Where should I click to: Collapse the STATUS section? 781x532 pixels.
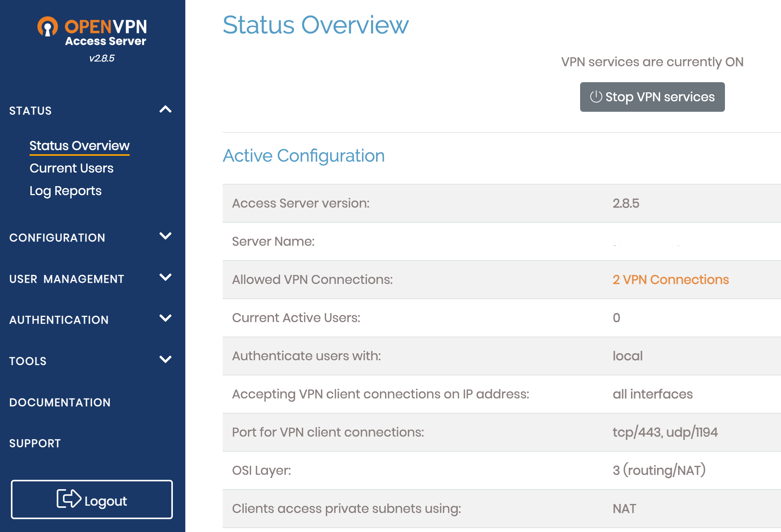pyautogui.click(x=165, y=110)
